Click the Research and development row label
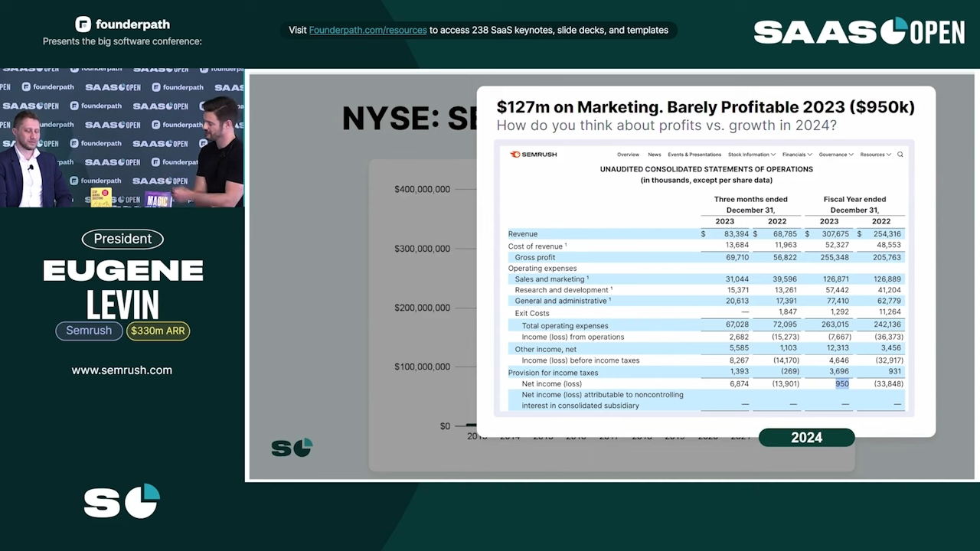The width and height of the screenshot is (980, 551). pos(563,290)
